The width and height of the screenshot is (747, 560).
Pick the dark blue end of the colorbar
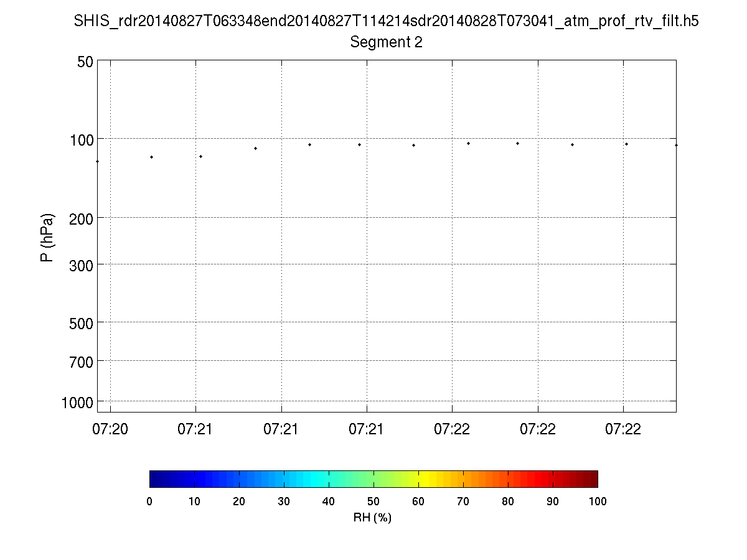[154, 478]
